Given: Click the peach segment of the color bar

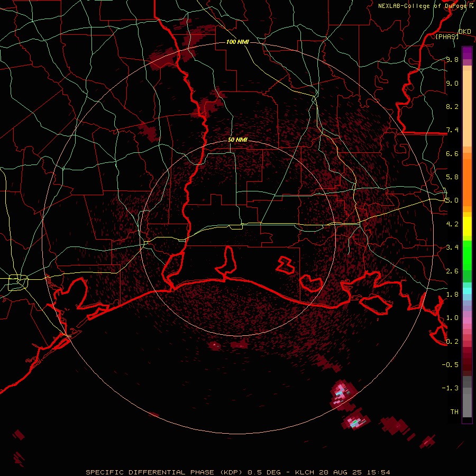Looking at the screenshot, I should pyautogui.click(x=467, y=108).
